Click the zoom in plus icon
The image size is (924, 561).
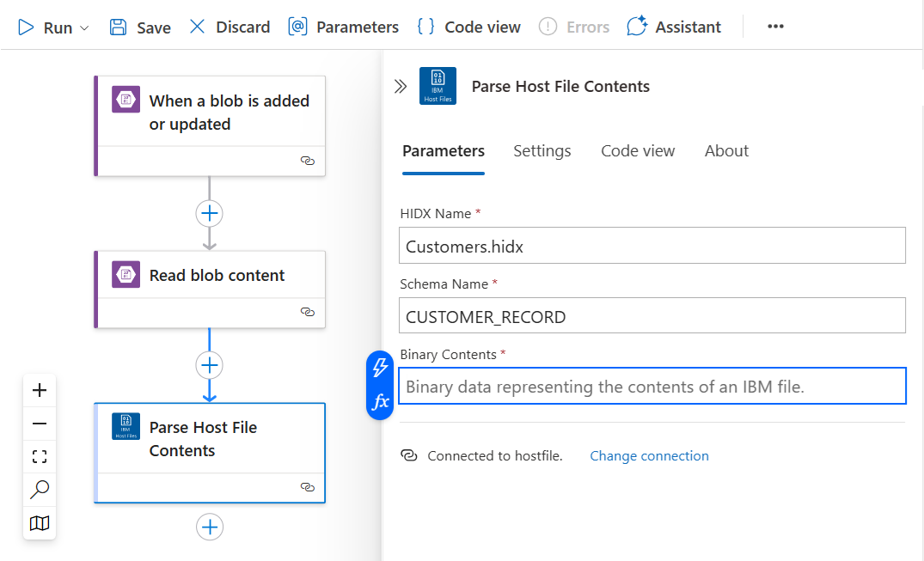click(40, 391)
